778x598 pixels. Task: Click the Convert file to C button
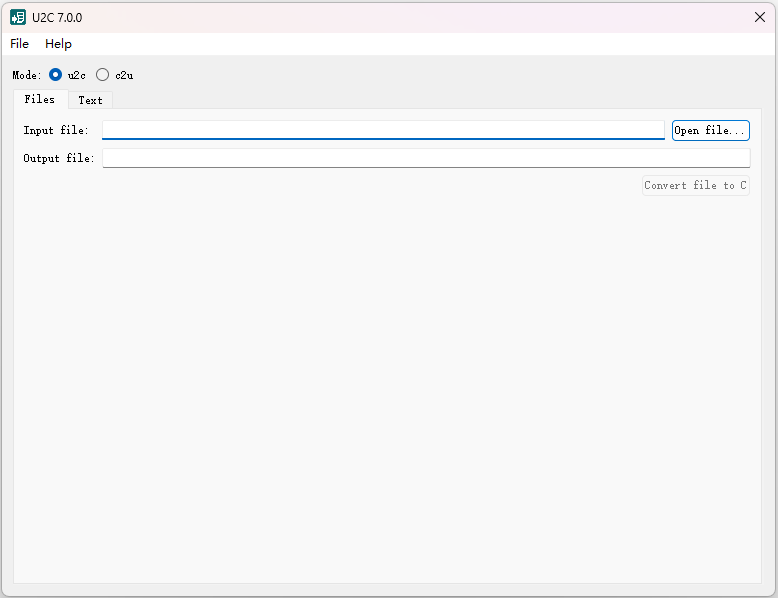tap(696, 186)
